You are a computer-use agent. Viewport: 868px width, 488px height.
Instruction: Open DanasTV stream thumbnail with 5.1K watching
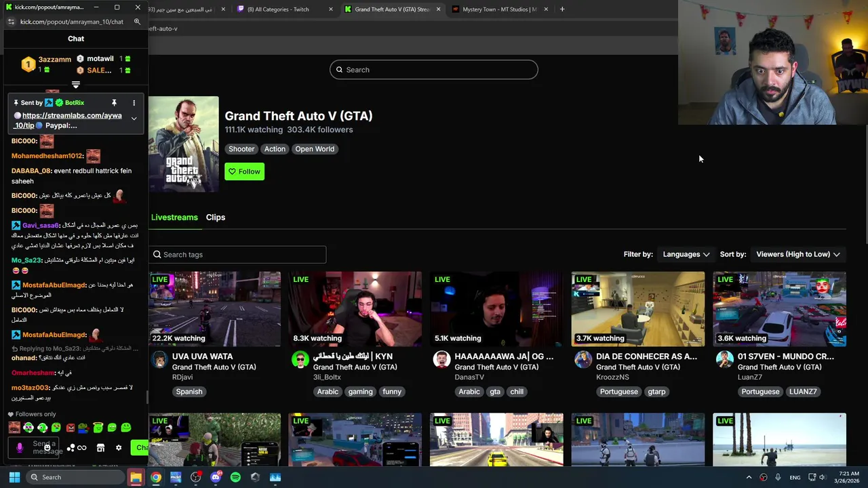(496, 309)
